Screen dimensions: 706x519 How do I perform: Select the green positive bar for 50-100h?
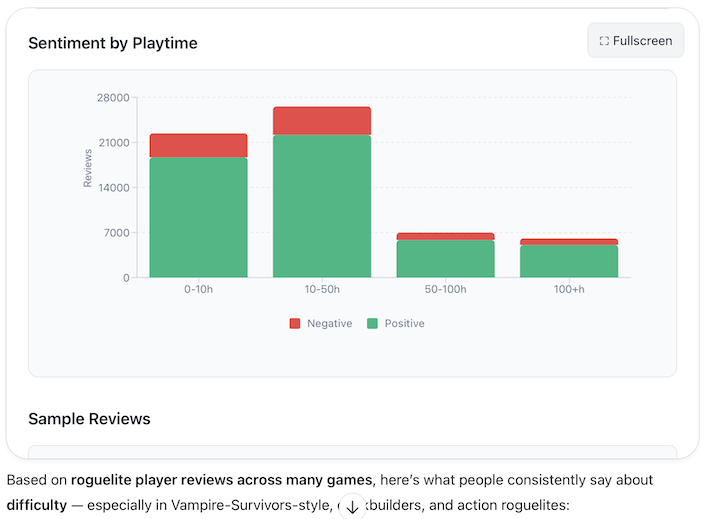(445, 259)
